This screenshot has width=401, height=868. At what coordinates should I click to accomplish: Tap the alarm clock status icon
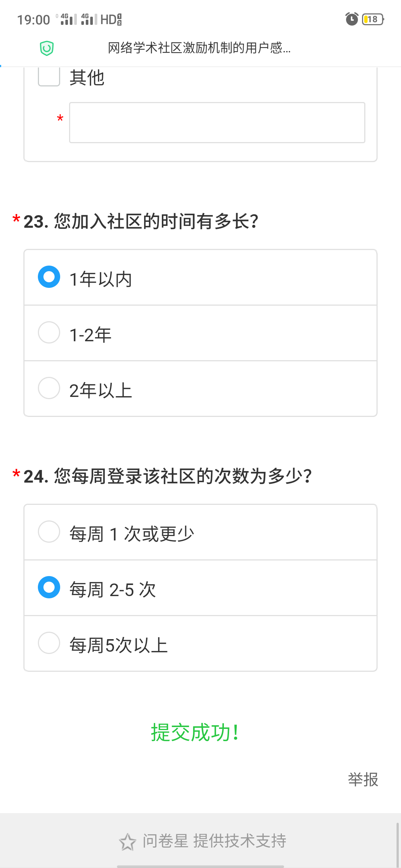(x=352, y=19)
